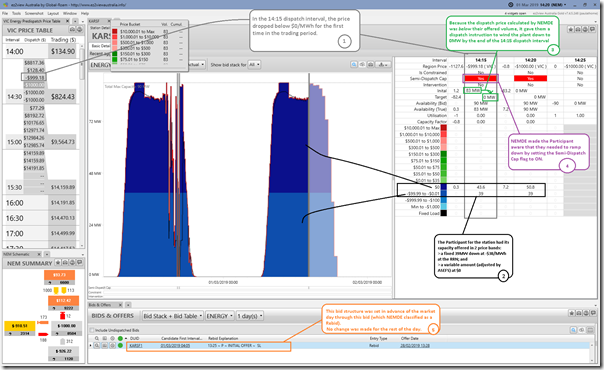Click the search icon in the bids table
604x370 pixels.
coord(574,330)
